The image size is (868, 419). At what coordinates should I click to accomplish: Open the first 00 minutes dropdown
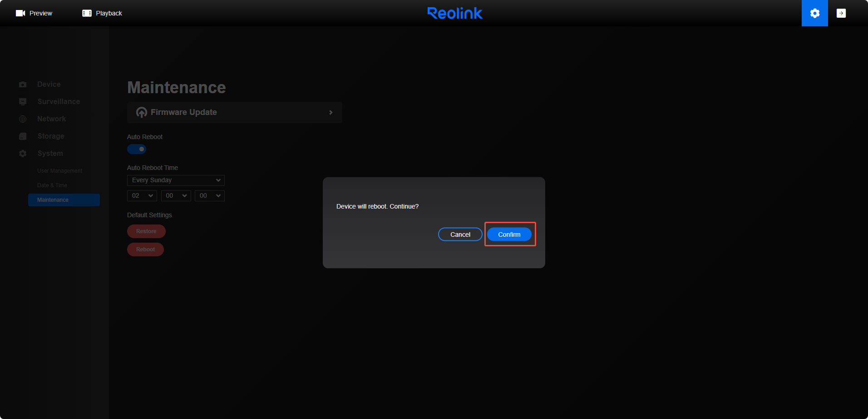click(x=176, y=195)
